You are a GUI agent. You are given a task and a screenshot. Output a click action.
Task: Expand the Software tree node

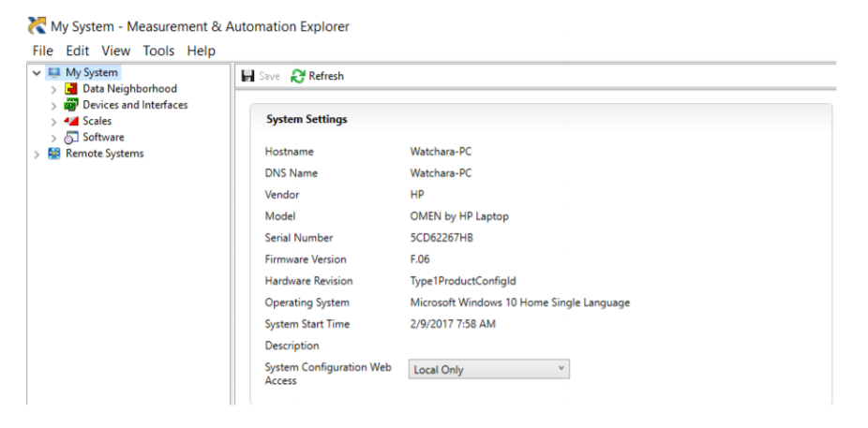click(x=53, y=138)
